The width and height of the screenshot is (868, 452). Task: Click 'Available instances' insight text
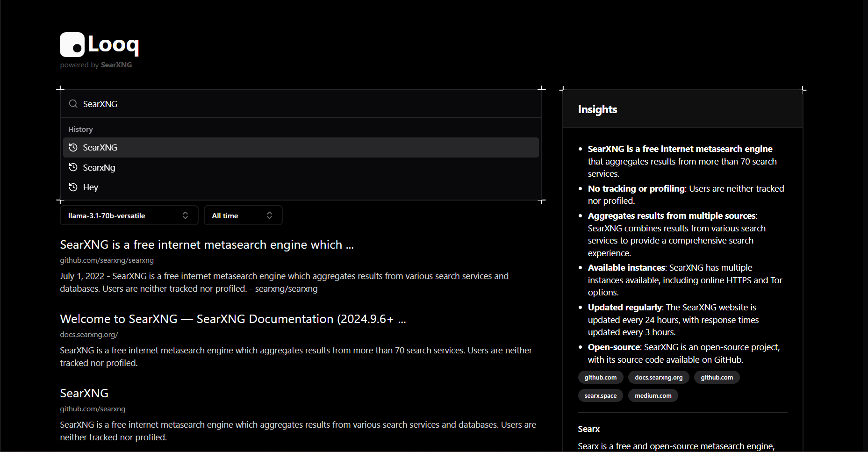click(626, 268)
